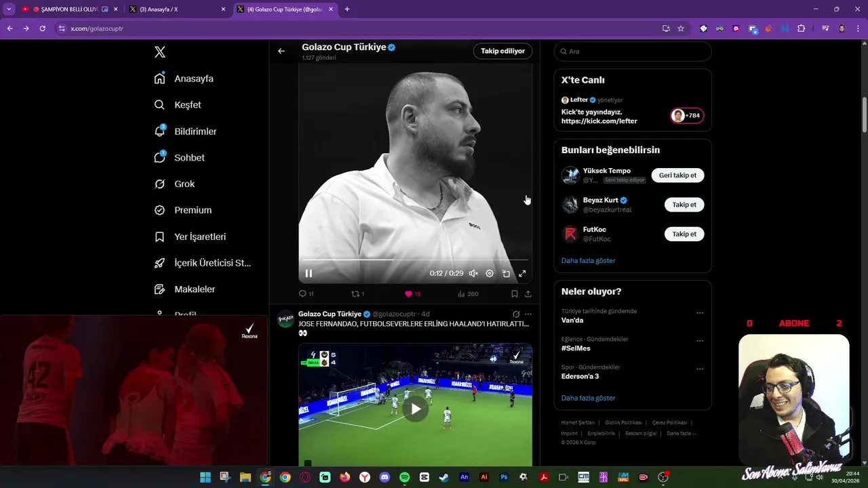Switch to the Anasayfa / X tab
The image size is (868, 488).
click(x=177, y=9)
